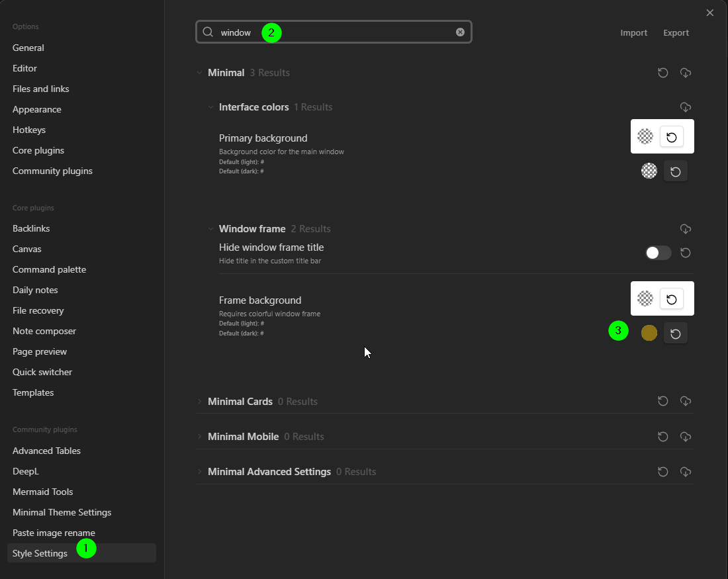This screenshot has height=579, width=728.
Task: Click the Import button
Action: pos(633,32)
